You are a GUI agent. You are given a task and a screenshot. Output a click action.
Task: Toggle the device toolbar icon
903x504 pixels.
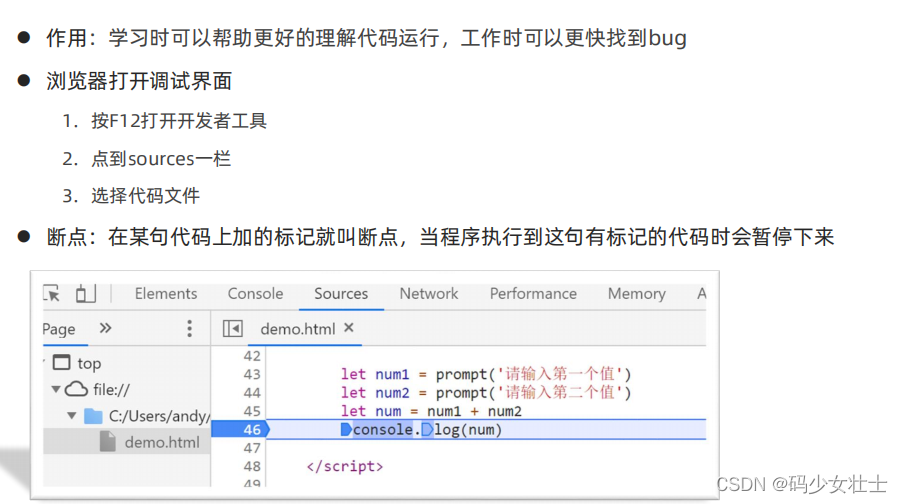86,293
